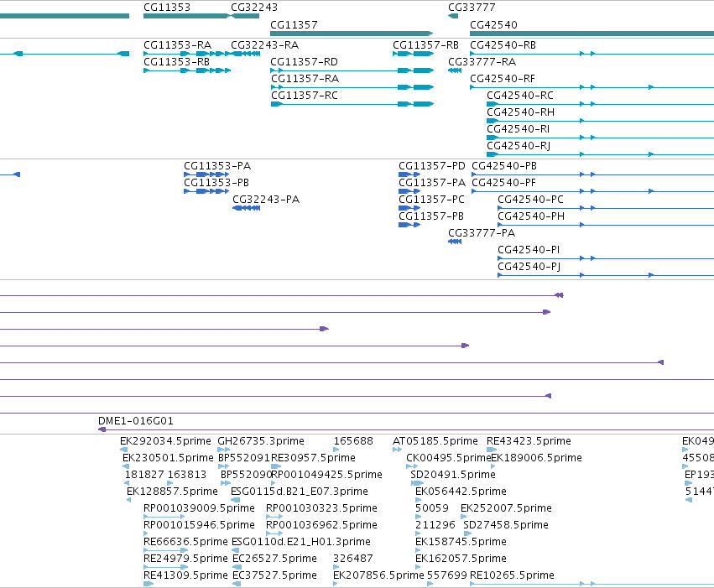714x588 pixels.
Task: Select transcript CG42540-RH
Action: coord(600,121)
